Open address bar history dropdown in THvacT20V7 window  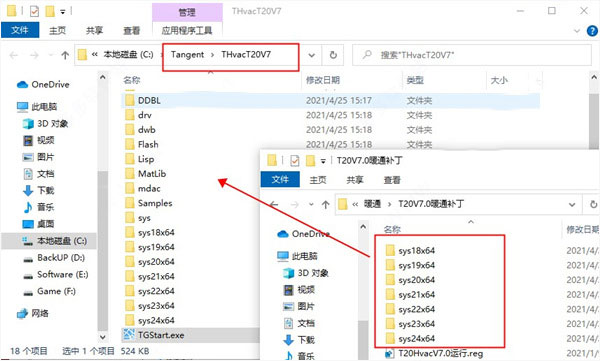pos(311,55)
